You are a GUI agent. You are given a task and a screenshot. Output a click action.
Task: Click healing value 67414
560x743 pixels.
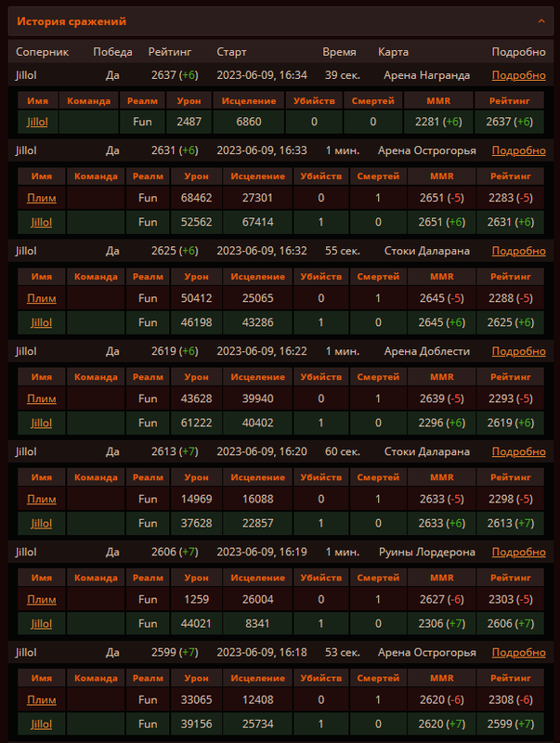258,222
